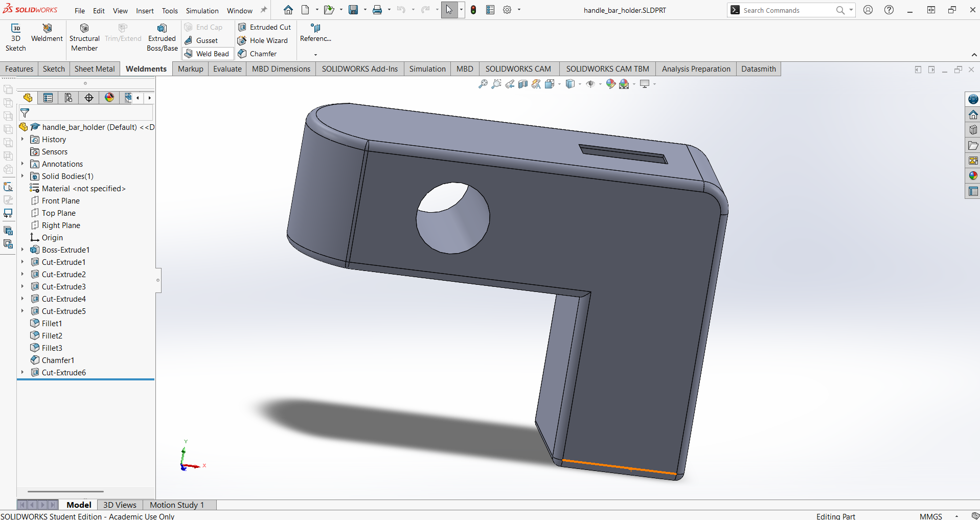
Task: Switch to FeatureManager Design Tree tab
Action: pos(28,98)
